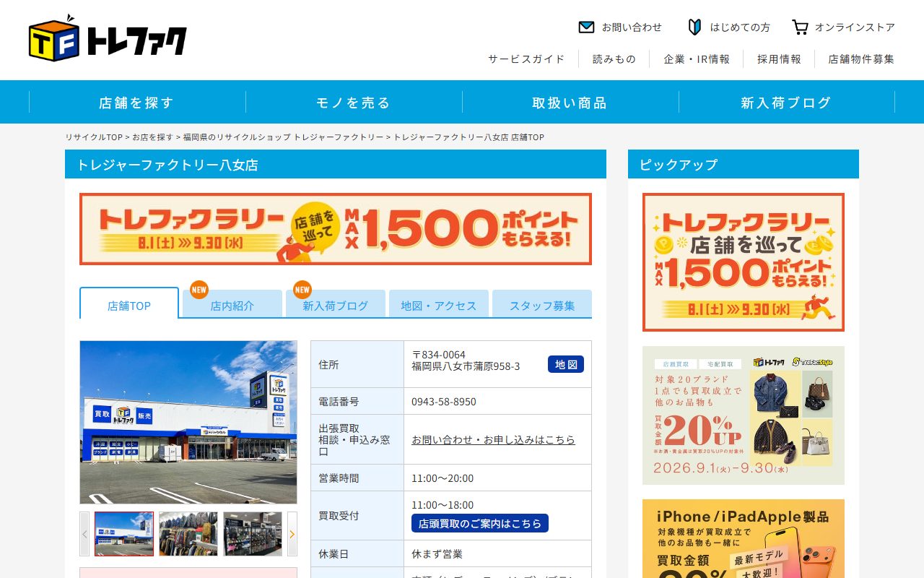Click the sidebar トレファクラリー banner
The width and height of the screenshot is (924, 578).
744,262
